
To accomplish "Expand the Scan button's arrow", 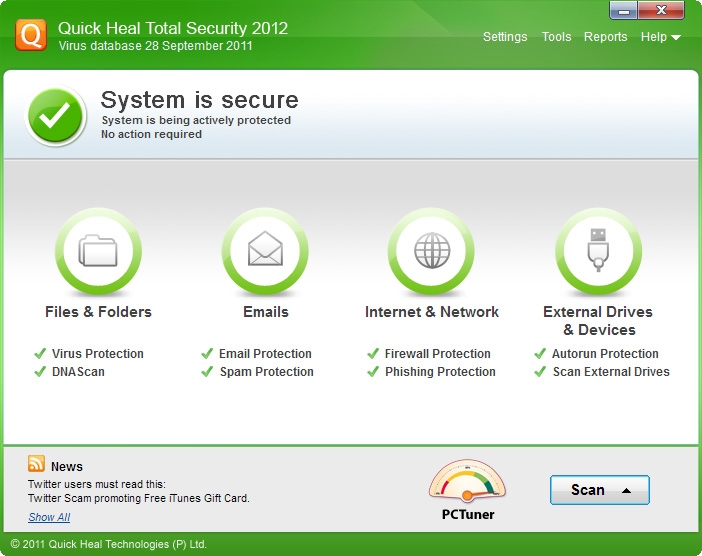I will click(627, 491).
